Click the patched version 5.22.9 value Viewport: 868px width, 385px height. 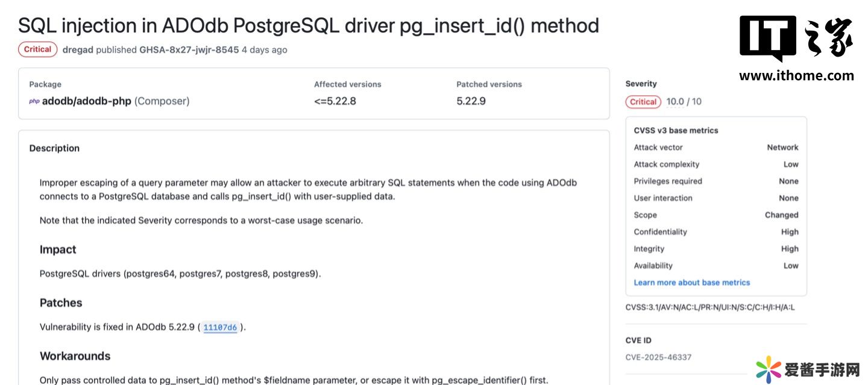click(471, 101)
